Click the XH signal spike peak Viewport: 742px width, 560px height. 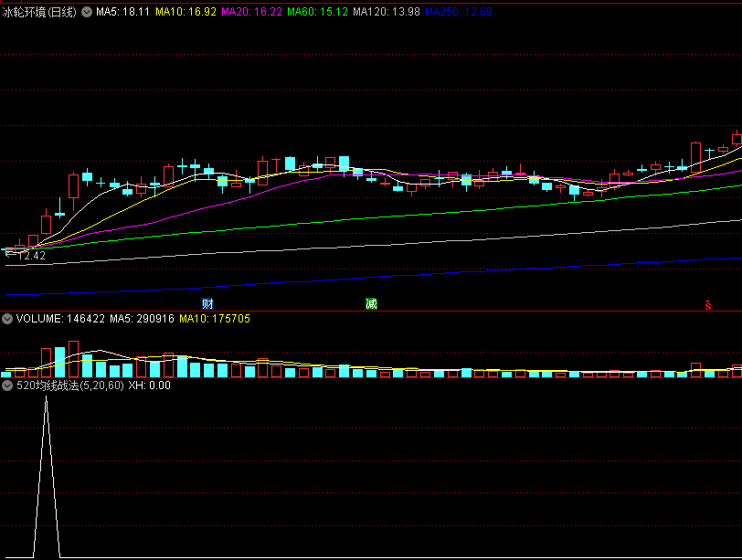pos(46,398)
